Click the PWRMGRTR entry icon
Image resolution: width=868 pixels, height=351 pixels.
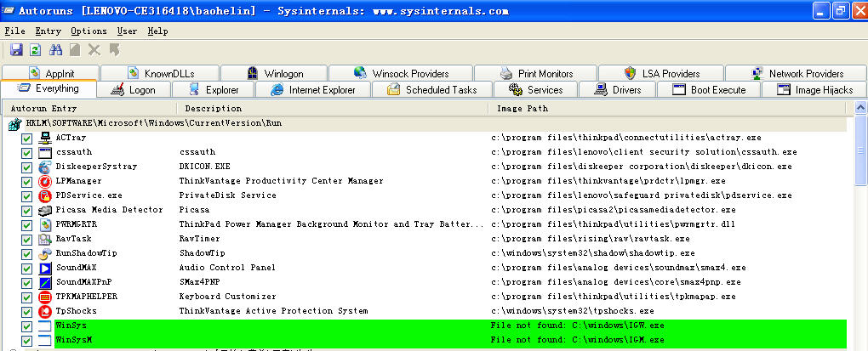pyautogui.click(x=45, y=224)
